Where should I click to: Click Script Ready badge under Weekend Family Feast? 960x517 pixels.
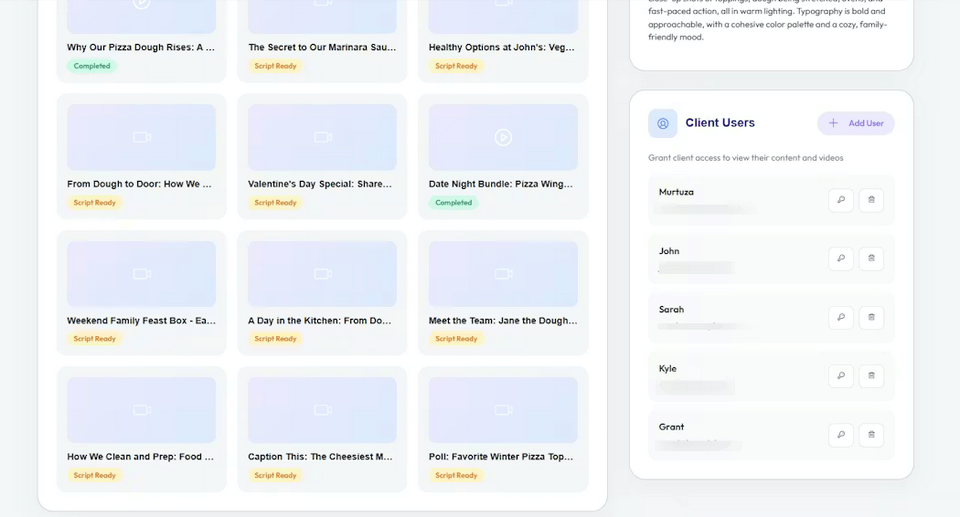94,339
